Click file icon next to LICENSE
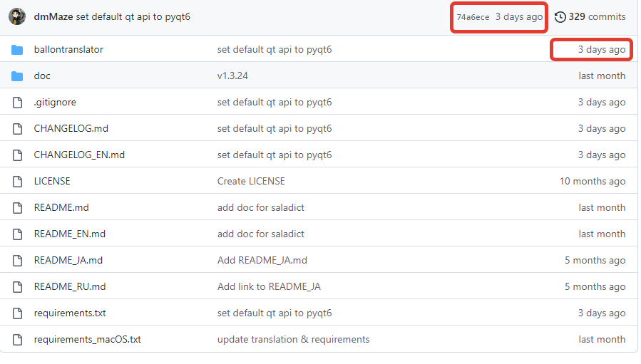641x364 pixels. pos(17,182)
